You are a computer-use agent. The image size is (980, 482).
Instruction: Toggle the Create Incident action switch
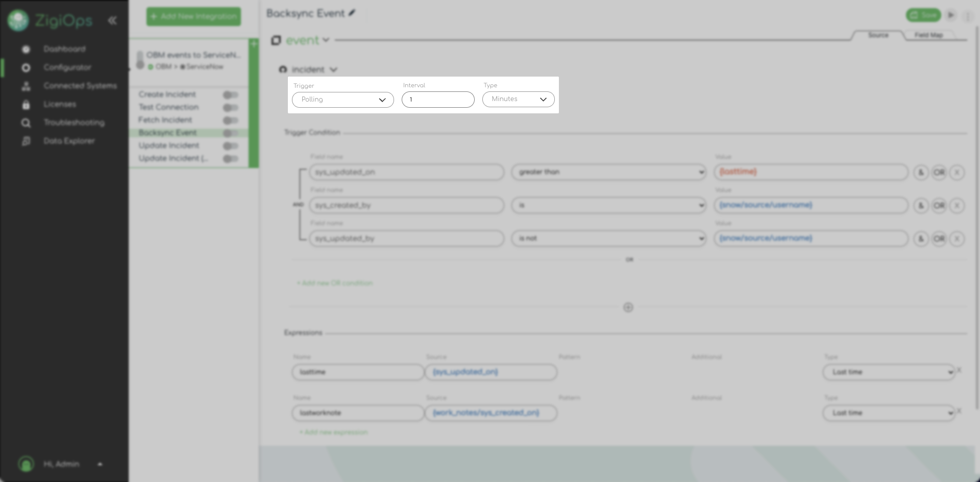(230, 95)
